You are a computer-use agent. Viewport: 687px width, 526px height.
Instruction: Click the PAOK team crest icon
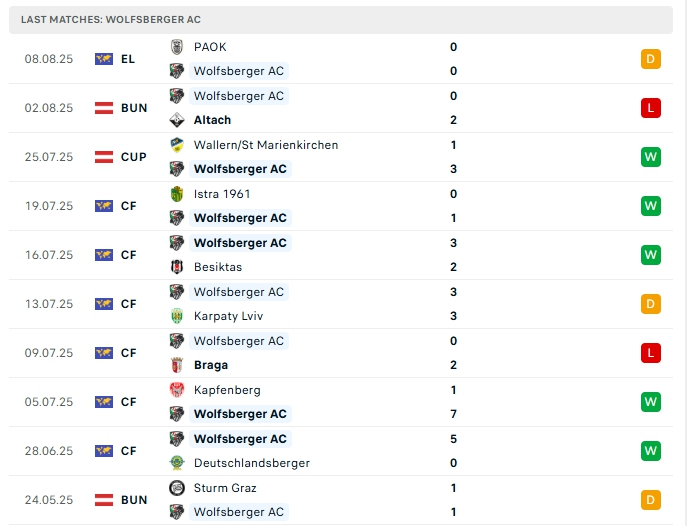pos(177,47)
